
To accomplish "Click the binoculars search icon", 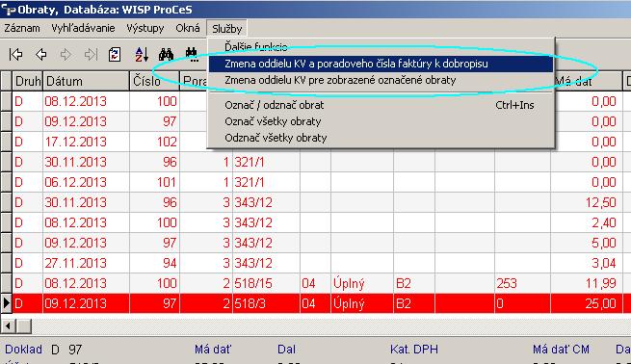I will click(166, 54).
